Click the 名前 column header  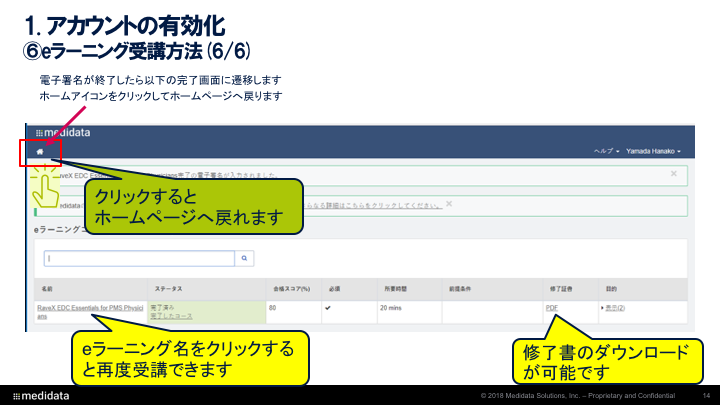pos(45,287)
